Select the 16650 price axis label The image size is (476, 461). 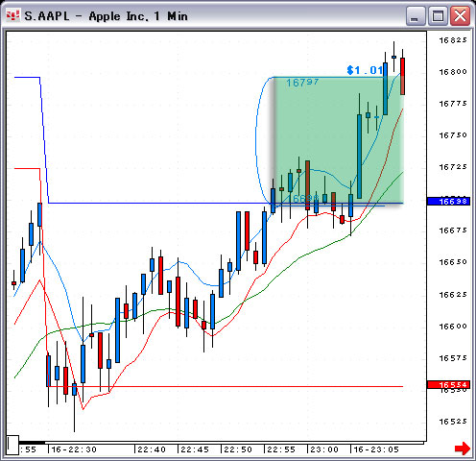click(453, 262)
